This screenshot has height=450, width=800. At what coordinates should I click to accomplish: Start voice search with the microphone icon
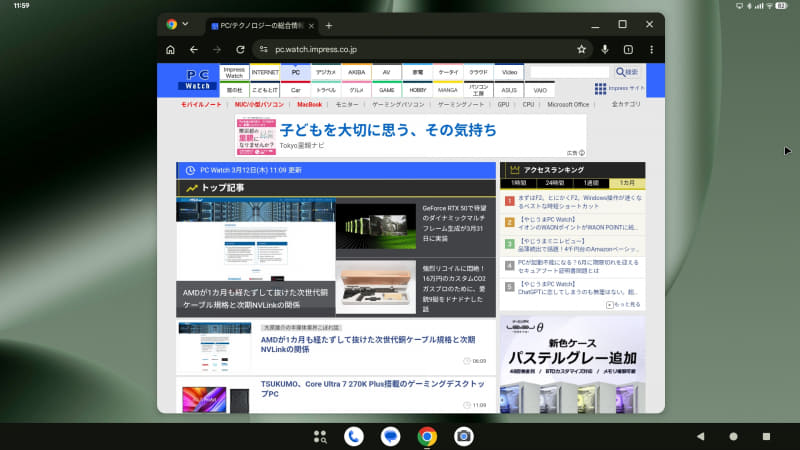coord(605,49)
